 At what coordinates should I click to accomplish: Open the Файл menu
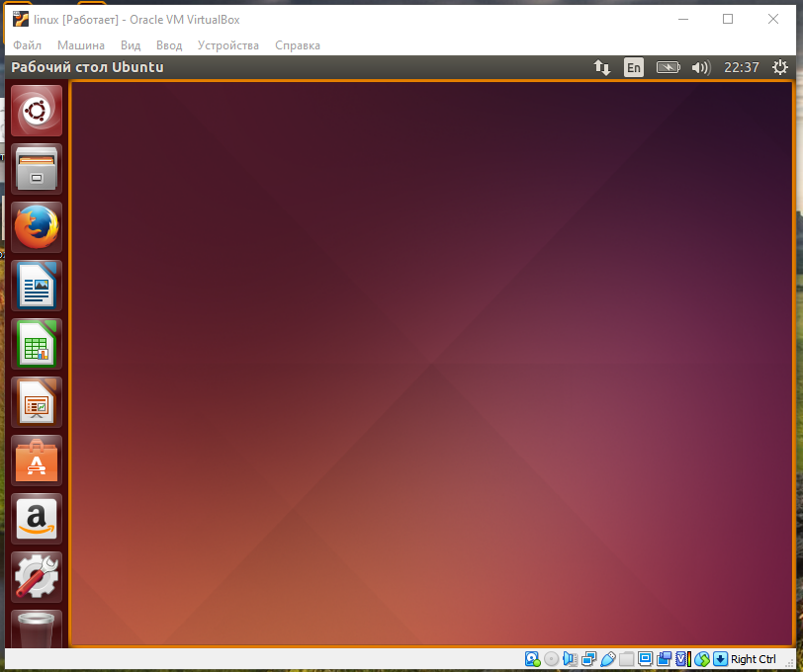click(27, 45)
